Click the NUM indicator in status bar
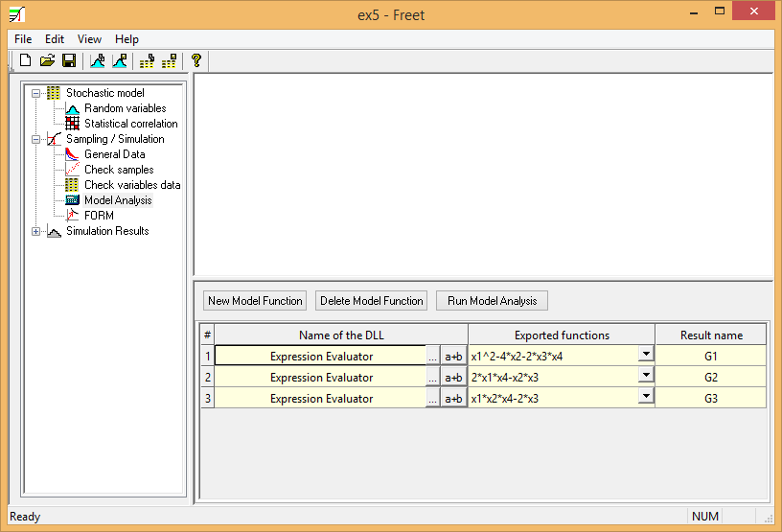This screenshot has width=782, height=532. tap(704, 516)
